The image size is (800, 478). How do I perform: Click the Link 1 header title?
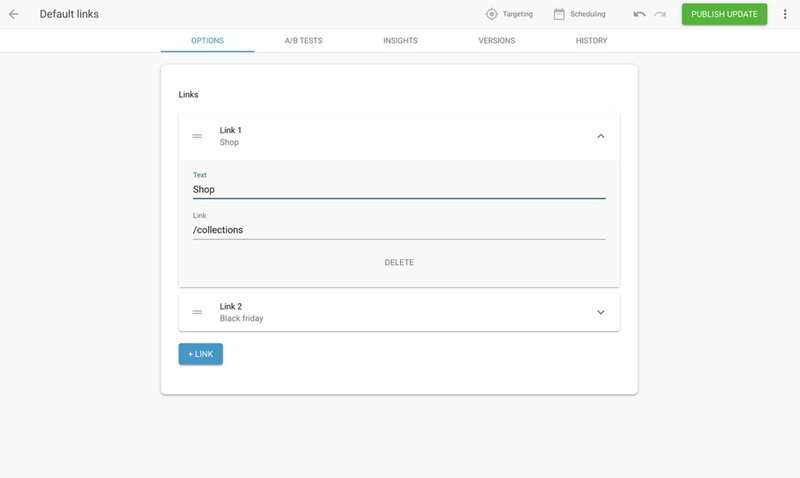click(x=231, y=130)
